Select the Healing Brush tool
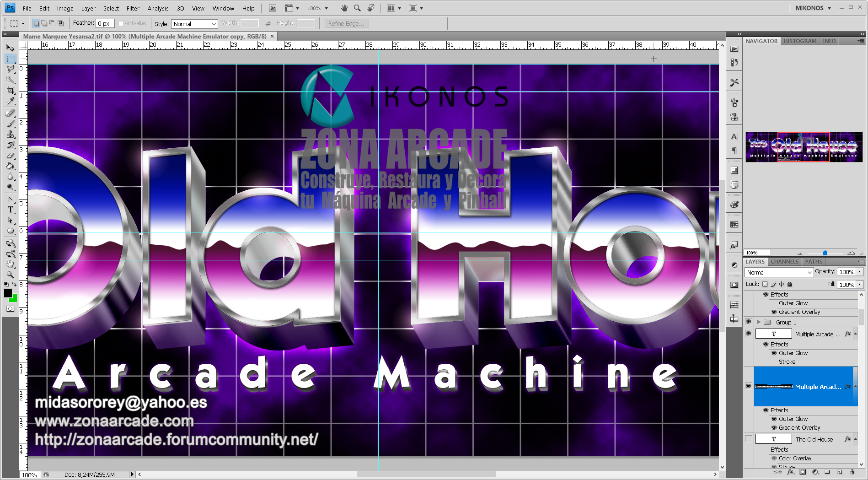This screenshot has height=480, width=868. 11,113
